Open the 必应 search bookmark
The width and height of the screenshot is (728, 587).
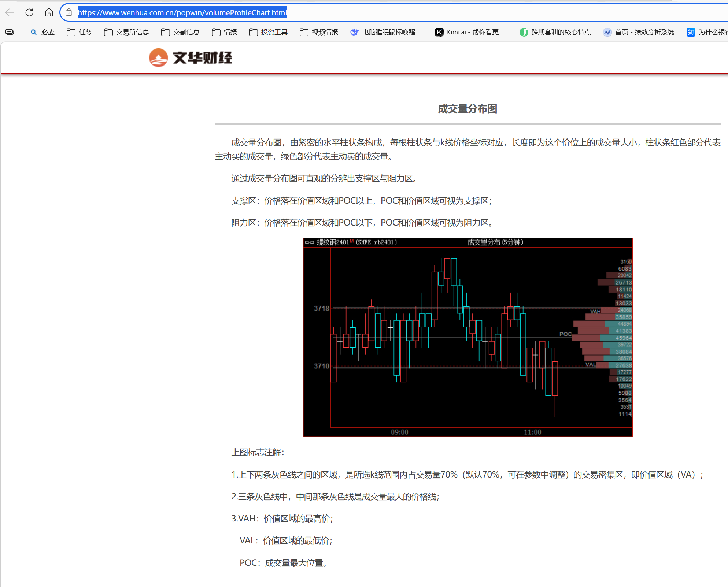43,32
